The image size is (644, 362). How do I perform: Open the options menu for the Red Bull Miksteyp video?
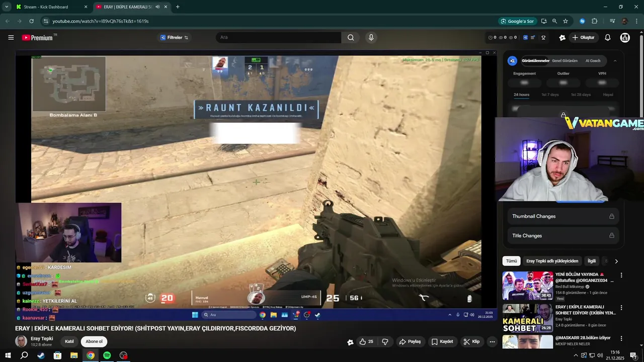click(x=621, y=275)
